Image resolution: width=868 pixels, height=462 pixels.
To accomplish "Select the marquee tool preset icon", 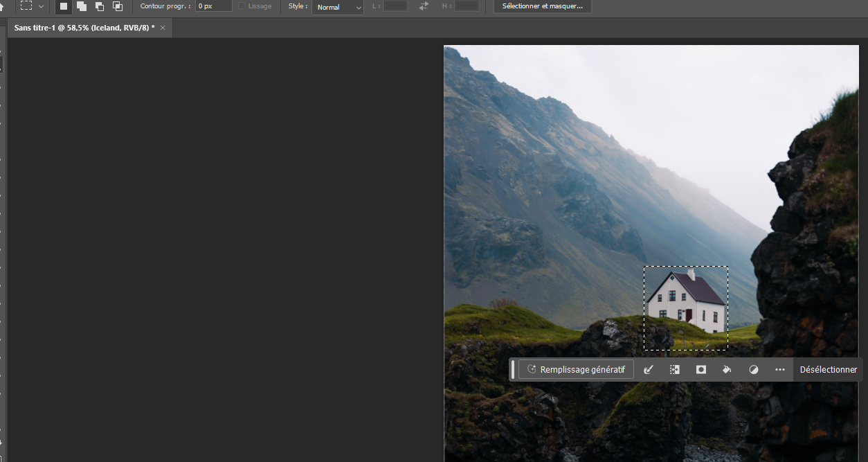I will (x=26, y=6).
